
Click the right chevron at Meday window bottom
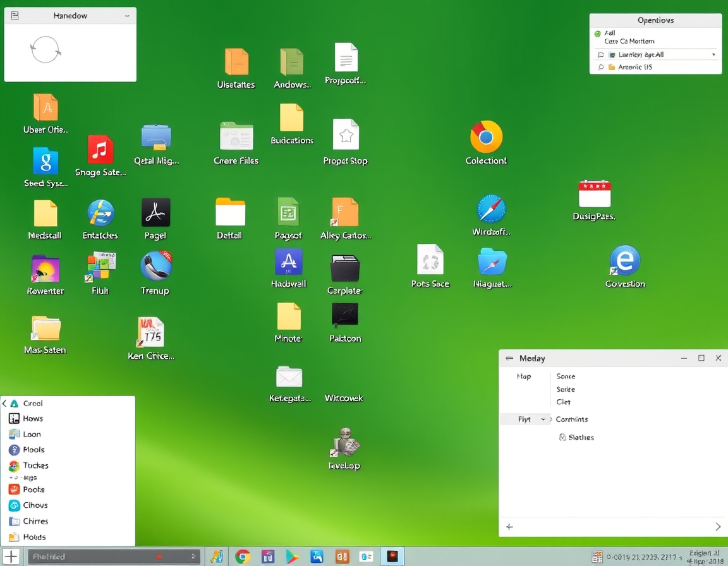click(718, 527)
